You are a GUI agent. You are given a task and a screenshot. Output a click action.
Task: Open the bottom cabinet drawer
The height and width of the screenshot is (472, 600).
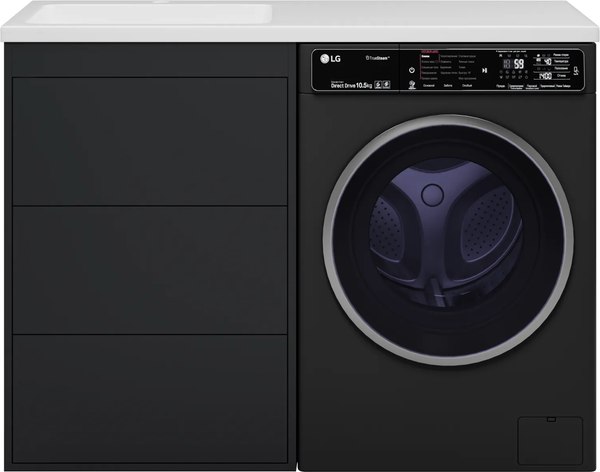coord(148,398)
